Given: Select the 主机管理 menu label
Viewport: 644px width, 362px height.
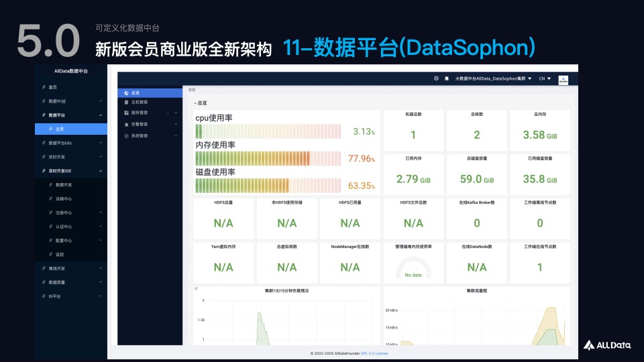Looking at the screenshot, I should pyautogui.click(x=140, y=102).
